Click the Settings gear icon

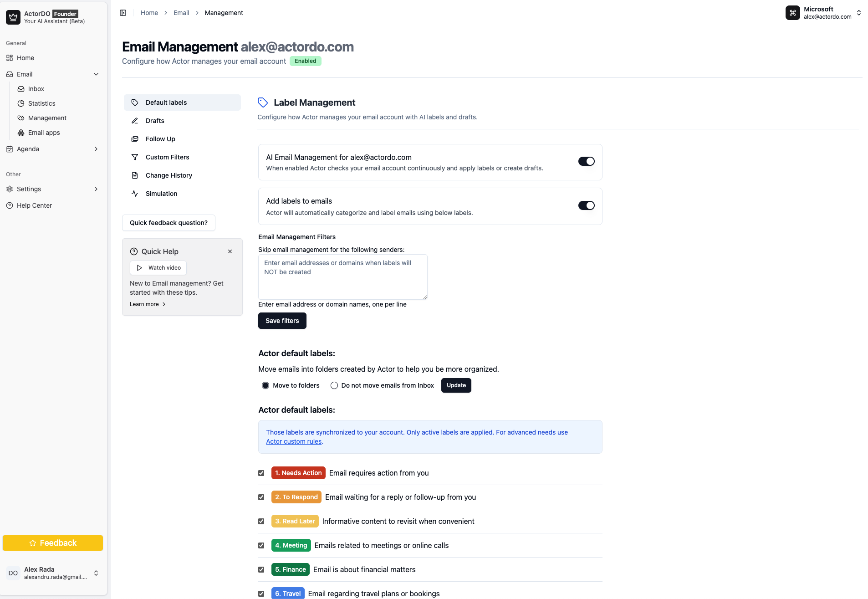click(x=10, y=189)
